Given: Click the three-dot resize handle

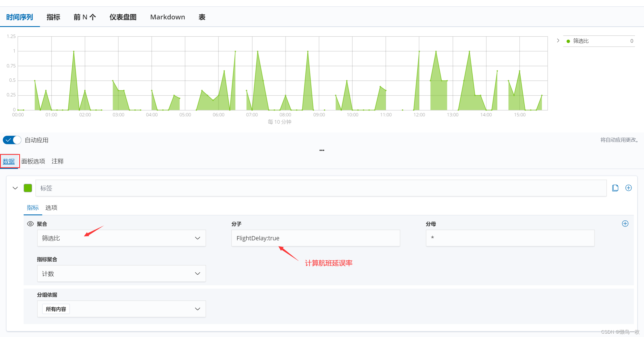Looking at the screenshot, I should pyautogui.click(x=322, y=150).
